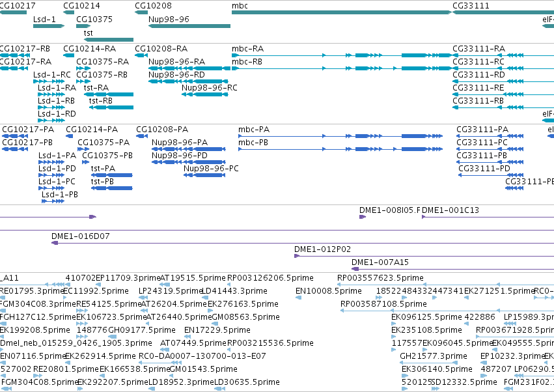This screenshot has height=392, width=554.
Task: Select transcript tst-RB
Action: 111,107
